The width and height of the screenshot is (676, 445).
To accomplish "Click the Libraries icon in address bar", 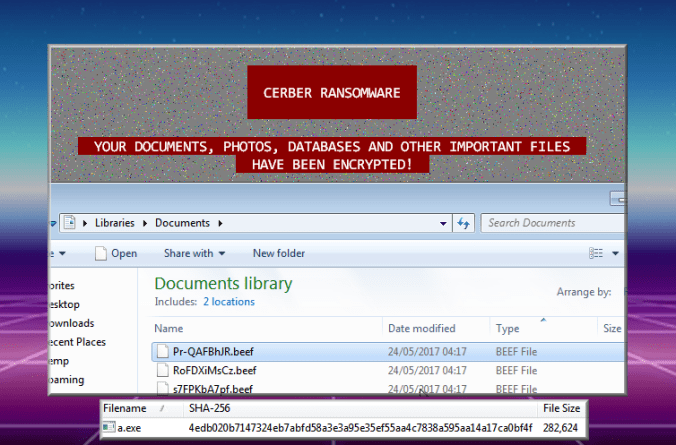I will click(69, 222).
